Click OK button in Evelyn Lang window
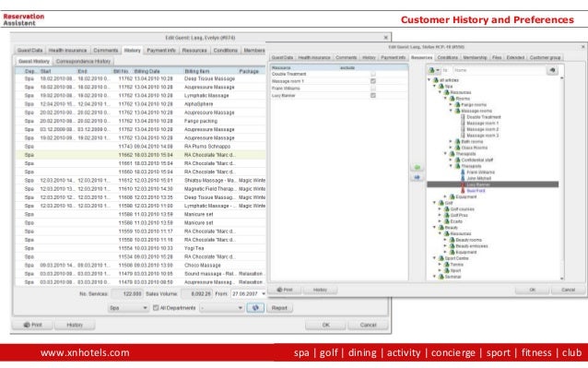This screenshot has height=368, width=588. pyautogui.click(x=326, y=325)
